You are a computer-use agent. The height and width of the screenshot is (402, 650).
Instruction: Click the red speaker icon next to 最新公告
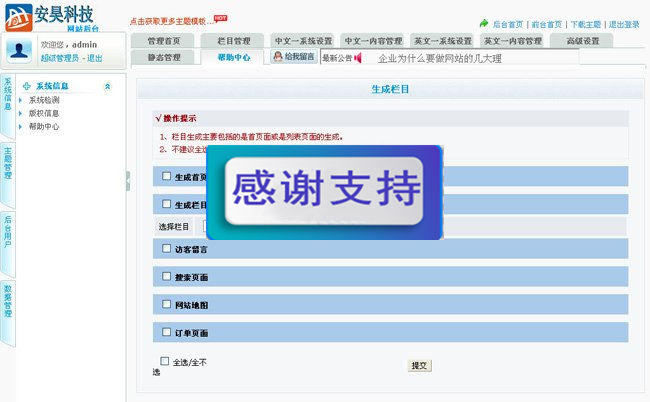(358, 58)
